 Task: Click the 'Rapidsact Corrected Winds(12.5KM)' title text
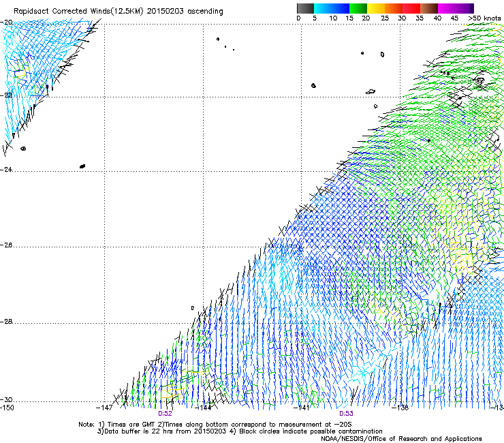click(78, 12)
